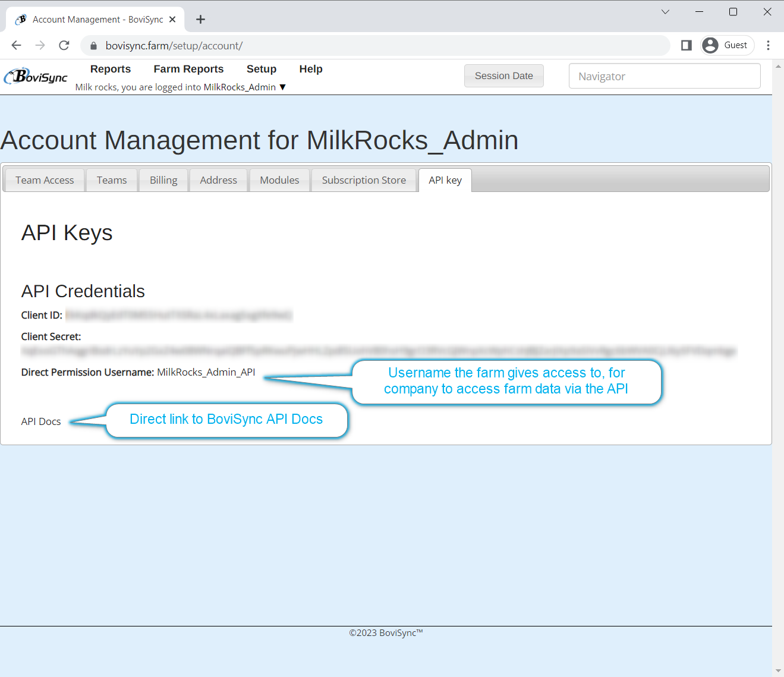This screenshot has height=677, width=784.
Task: Open the tab search chevron
Action: pyautogui.click(x=665, y=12)
